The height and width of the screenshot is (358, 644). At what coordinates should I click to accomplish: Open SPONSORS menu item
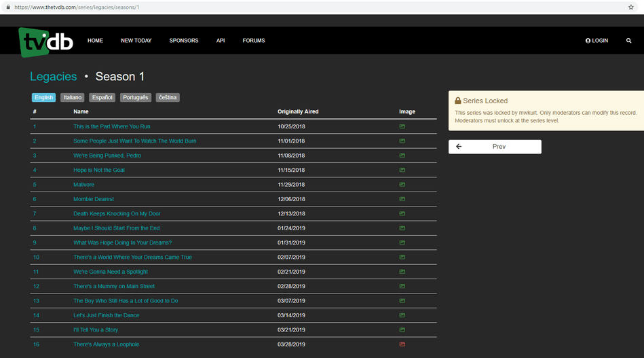(x=184, y=41)
